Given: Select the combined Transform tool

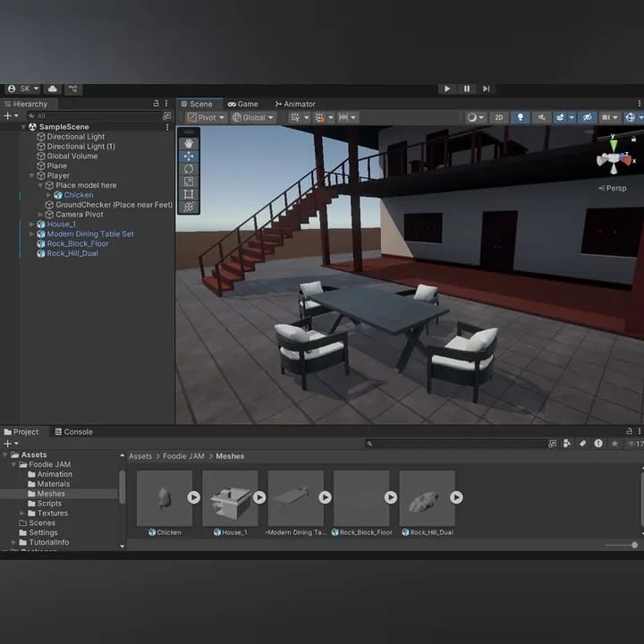Looking at the screenshot, I should point(189,207).
